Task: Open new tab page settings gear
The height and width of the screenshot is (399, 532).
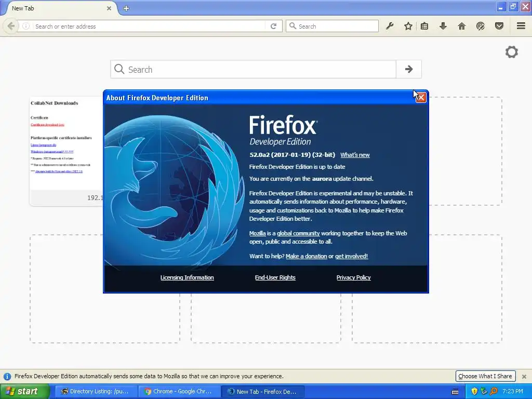Action: [x=512, y=52]
